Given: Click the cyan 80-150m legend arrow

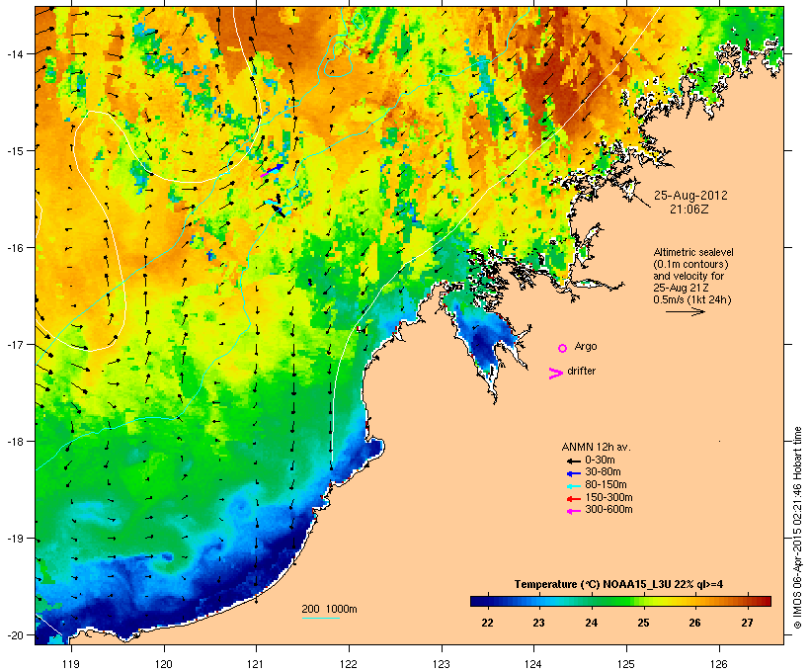Looking at the screenshot, I should click(x=573, y=486).
